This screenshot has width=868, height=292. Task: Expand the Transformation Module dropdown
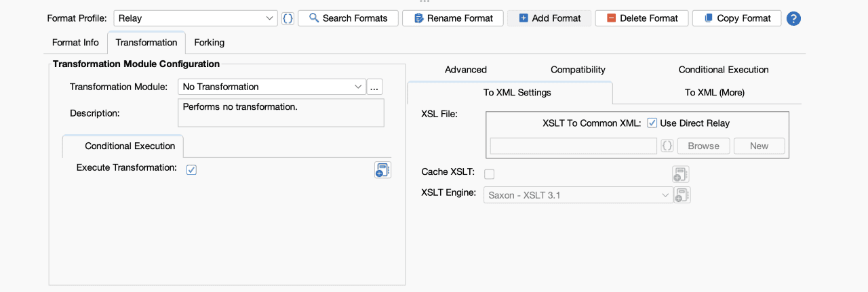click(273, 87)
